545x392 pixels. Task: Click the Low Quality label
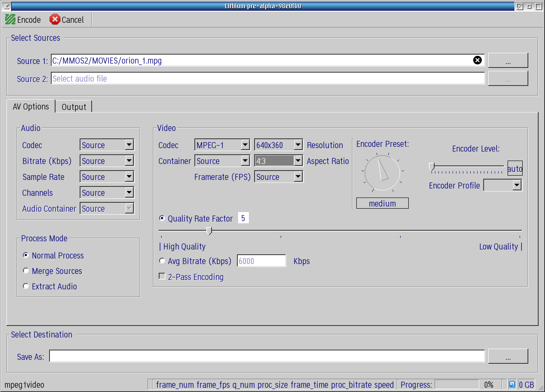499,246
